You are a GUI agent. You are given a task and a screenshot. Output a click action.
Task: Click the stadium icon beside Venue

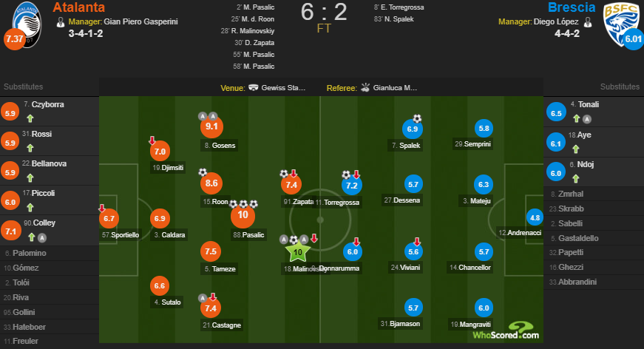254,87
